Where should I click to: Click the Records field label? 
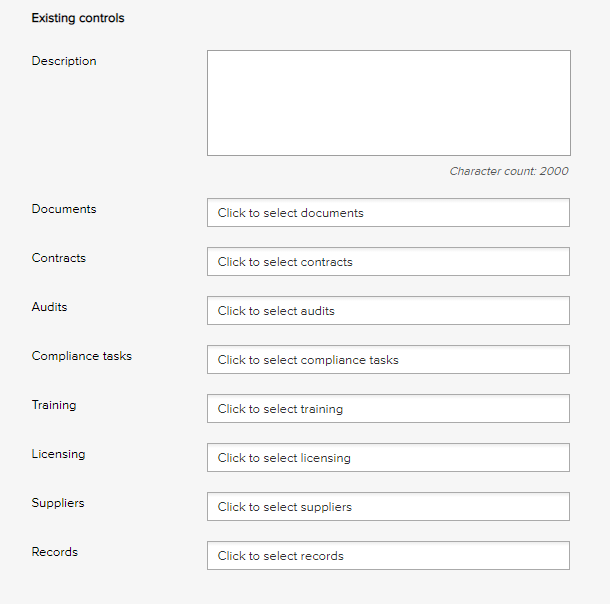point(55,552)
